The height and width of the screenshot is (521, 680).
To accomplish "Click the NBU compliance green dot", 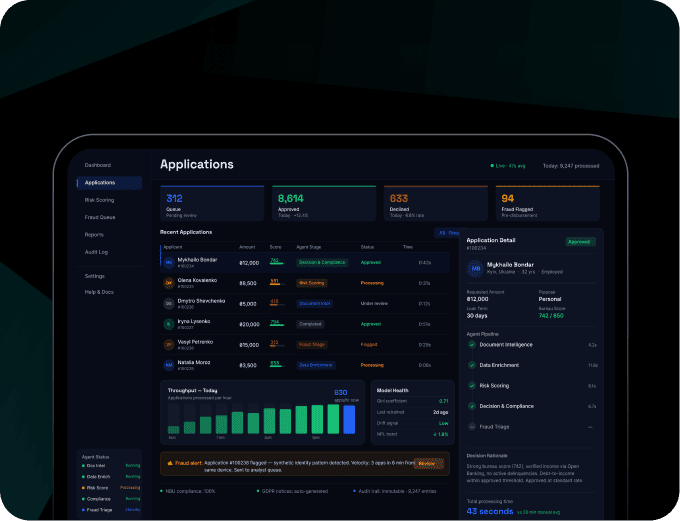I will 161,491.
